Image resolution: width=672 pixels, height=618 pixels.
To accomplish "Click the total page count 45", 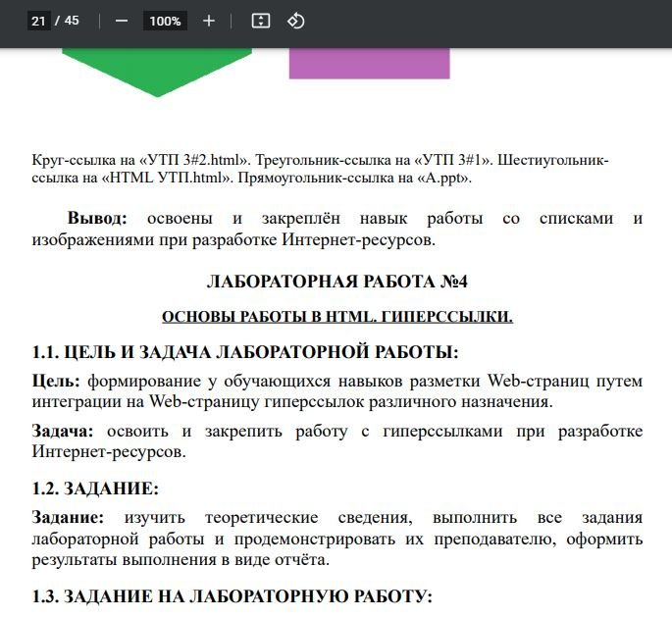I will pos(72,21).
